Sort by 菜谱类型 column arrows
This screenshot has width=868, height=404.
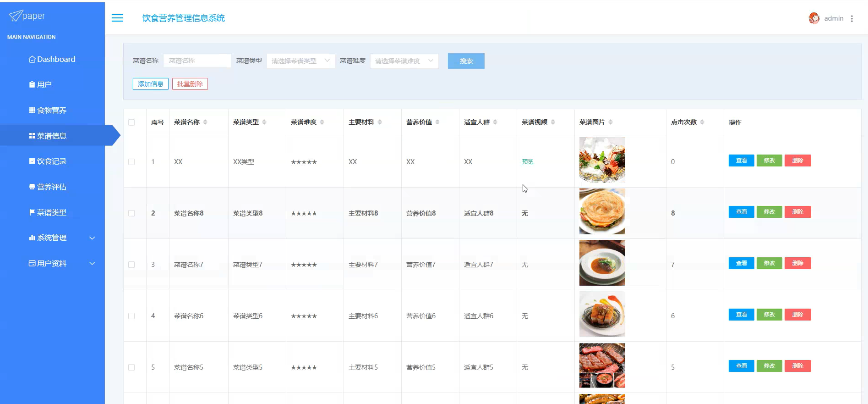click(x=264, y=122)
